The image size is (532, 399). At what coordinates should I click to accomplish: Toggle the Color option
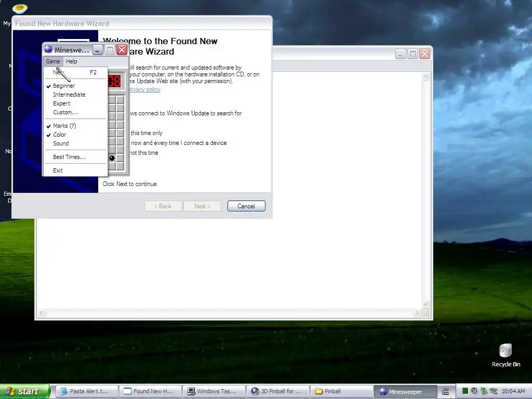click(x=75, y=135)
